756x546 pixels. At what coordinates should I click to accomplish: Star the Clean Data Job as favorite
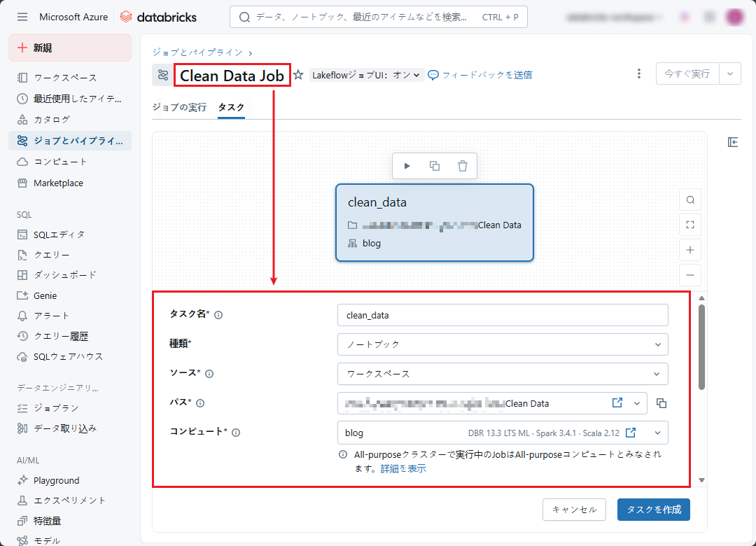tap(298, 75)
